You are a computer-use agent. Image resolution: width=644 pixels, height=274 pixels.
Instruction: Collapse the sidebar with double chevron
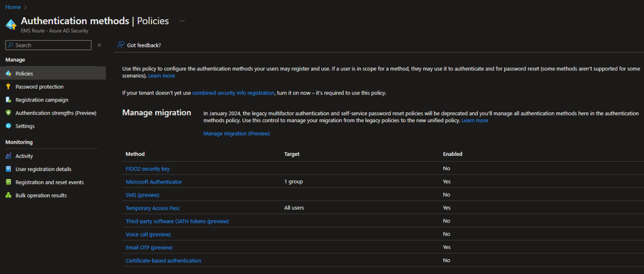[99, 45]
